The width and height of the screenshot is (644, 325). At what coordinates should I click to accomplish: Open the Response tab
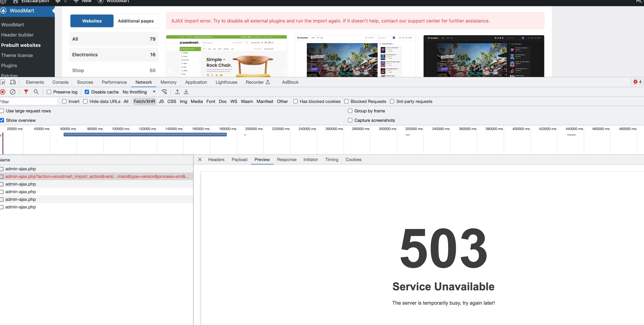[x=286, y=160]
